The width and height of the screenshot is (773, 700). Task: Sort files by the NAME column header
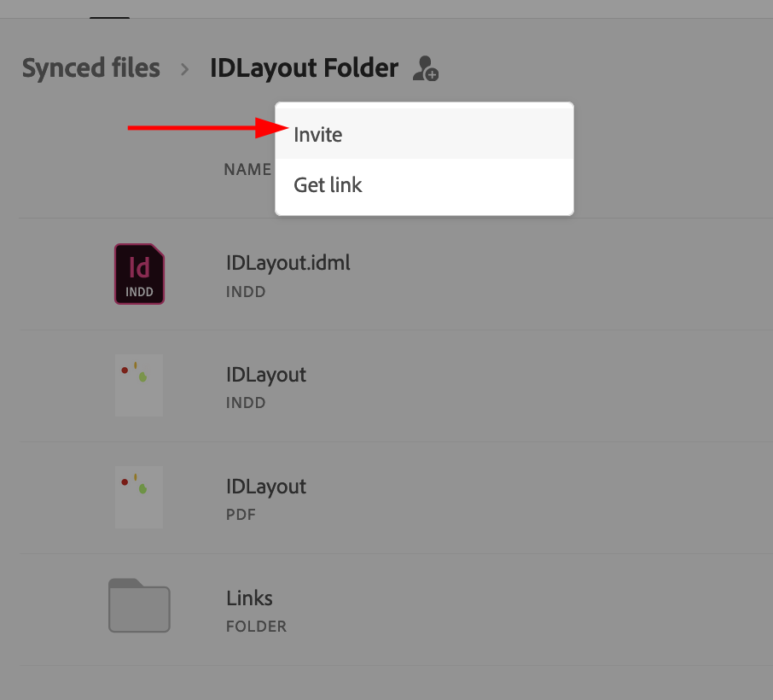(247, 169)
